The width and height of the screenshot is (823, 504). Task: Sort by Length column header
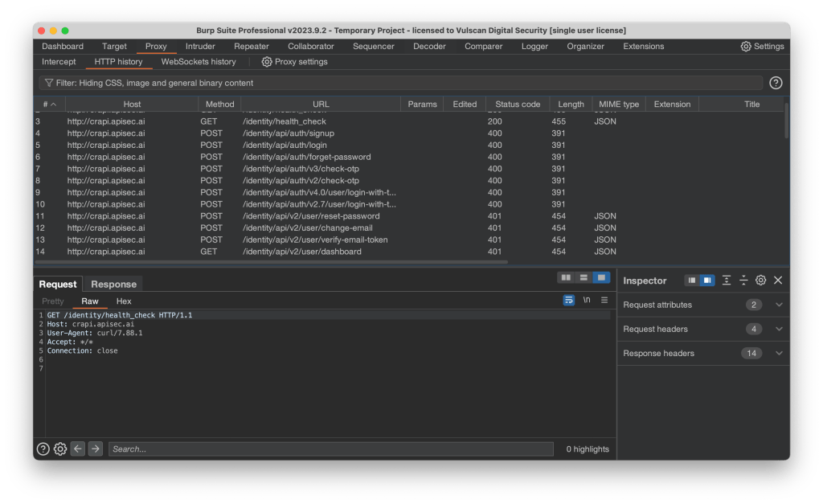tap(571, 104)
